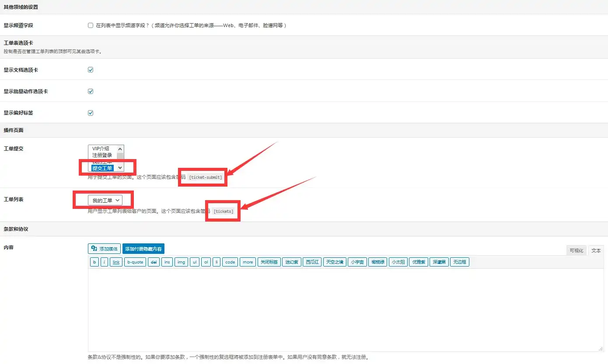Click the ol quicktag button
The width and height of the screenshot is (608, 364).
(x=206, y=262)
